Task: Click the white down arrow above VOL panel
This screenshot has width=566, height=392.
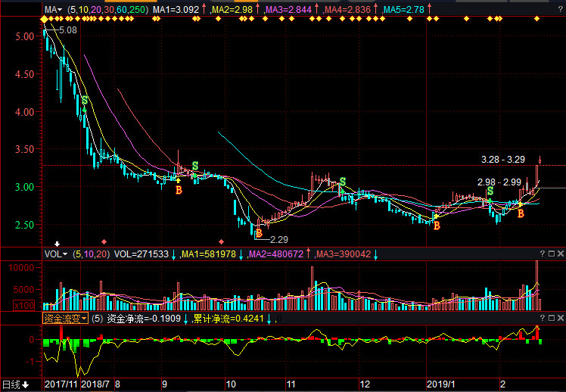Action: [57, 244]
